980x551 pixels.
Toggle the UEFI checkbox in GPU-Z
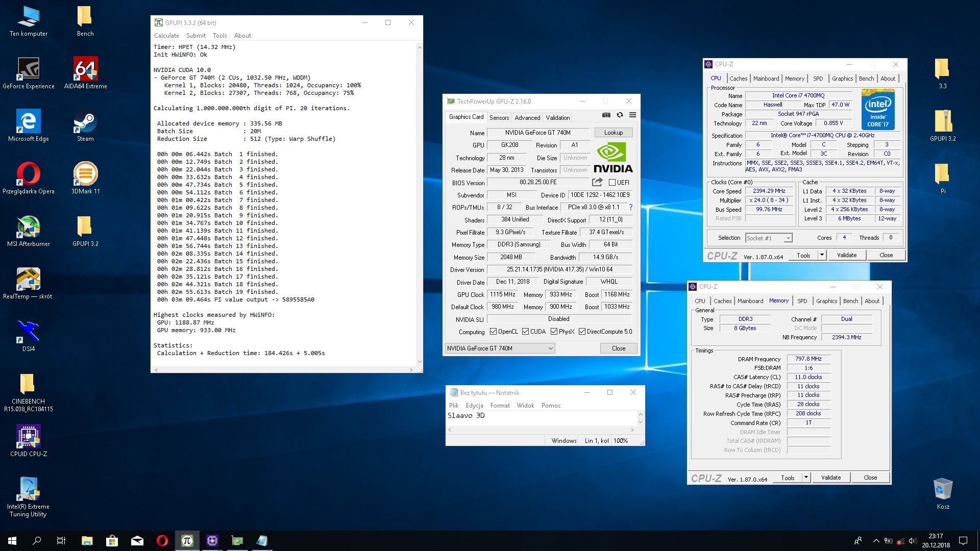click(x=612, y=183)
